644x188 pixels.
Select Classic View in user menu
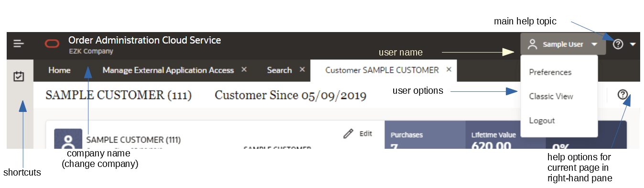(551, 96)
